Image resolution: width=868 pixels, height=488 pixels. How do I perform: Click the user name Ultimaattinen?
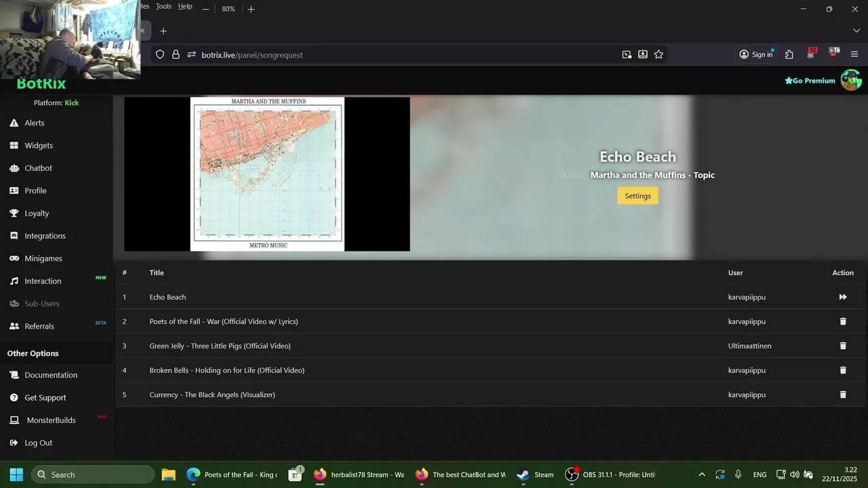point(749,346)
